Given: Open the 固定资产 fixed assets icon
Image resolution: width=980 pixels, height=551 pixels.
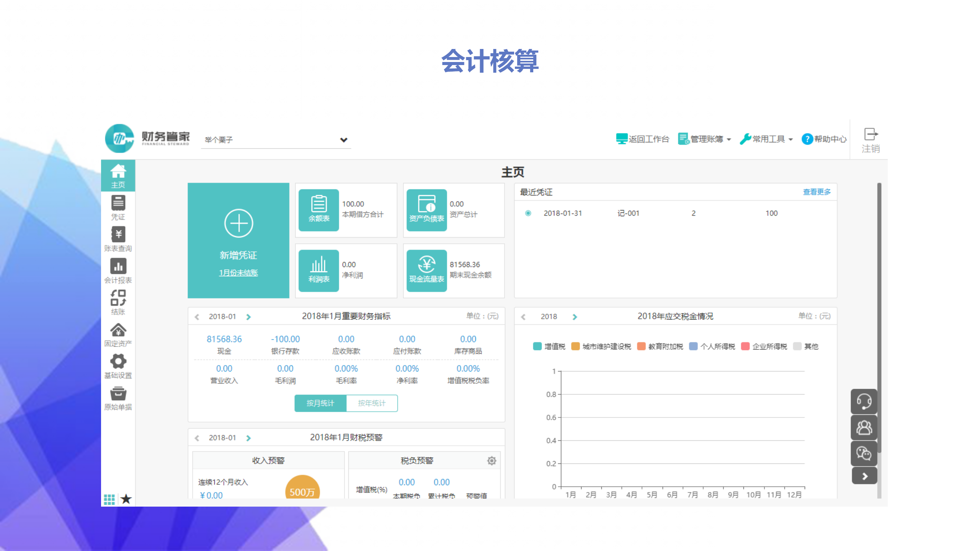Looking at the screenshot, I should (118, 334).
